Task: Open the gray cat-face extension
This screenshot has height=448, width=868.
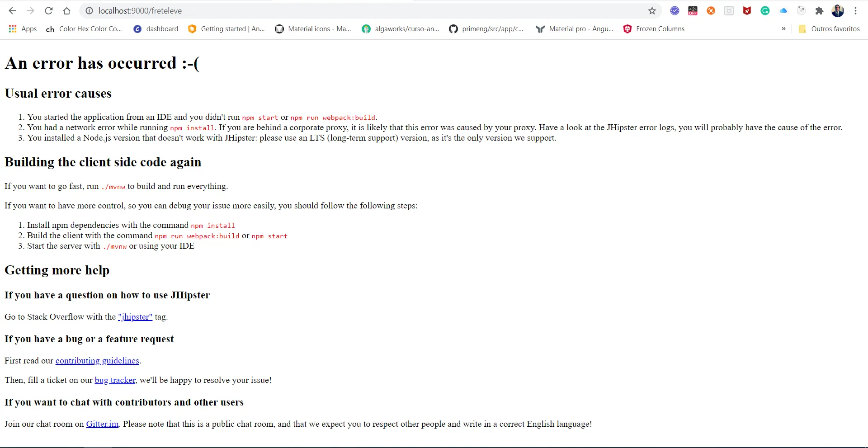Action: click(x=729, y=11)
